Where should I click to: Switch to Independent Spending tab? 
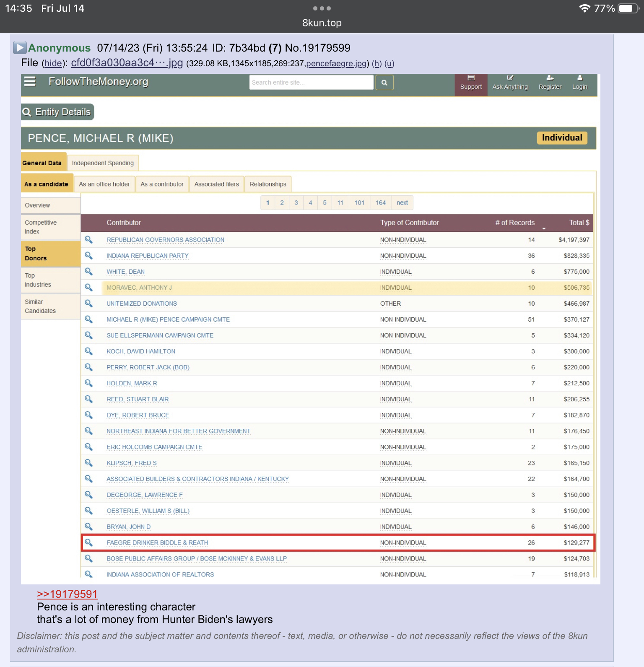[x=103, y=163]
